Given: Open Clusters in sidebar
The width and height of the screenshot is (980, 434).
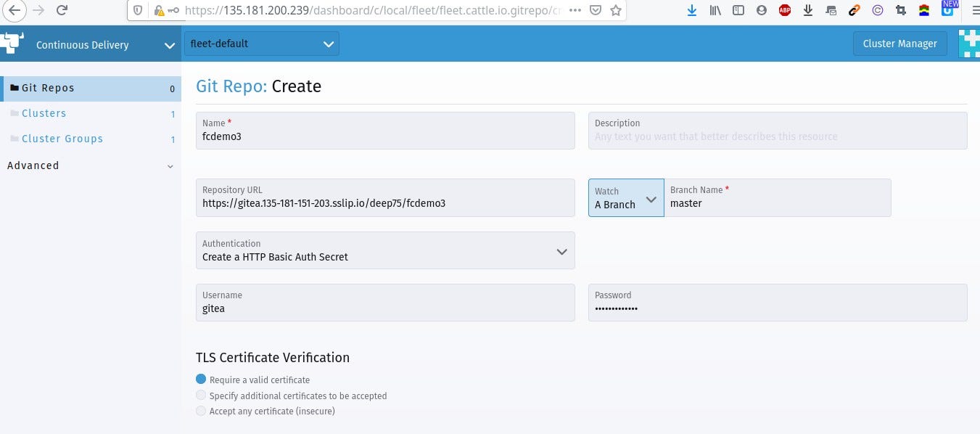Looking at the screenshot, I should [91, 113].
